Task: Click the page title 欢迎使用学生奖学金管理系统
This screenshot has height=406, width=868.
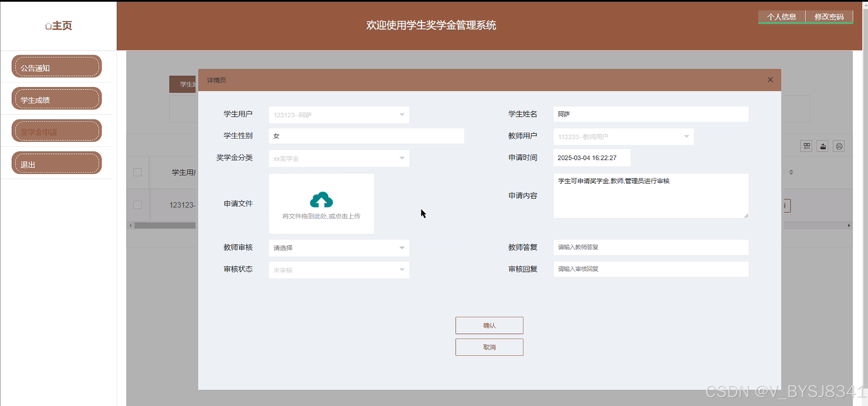Action: (431, 25)
